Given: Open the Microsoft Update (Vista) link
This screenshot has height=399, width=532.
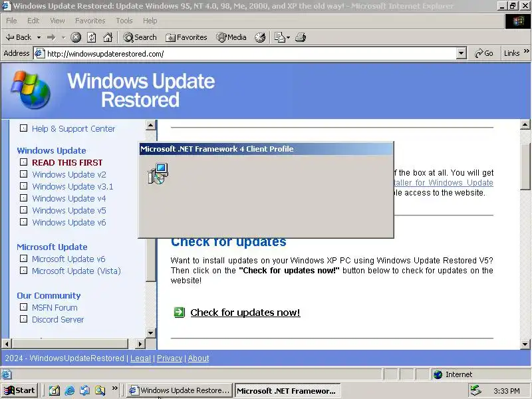Looking at the screenshot, I should tap(76, 271).
